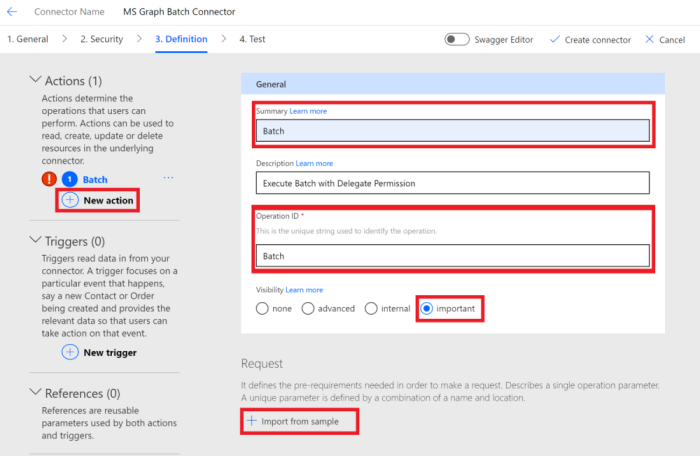700x456 pixels.
Task: Click the Description input field
Action: [453, 183]
